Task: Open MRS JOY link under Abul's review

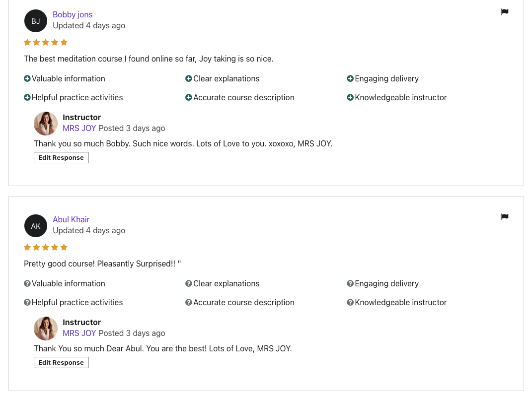Action: click(79, 333)
